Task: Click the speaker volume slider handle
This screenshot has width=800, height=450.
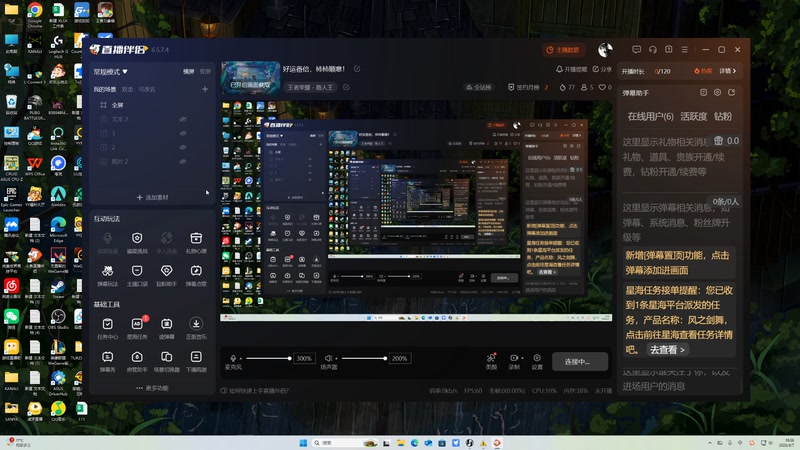Action: [x=385, y=358]
